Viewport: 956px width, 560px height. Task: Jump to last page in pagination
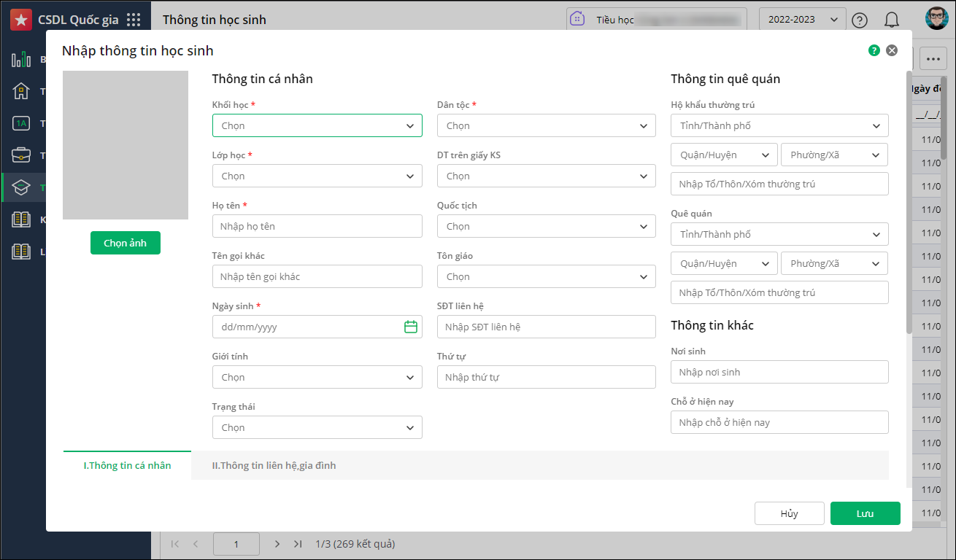[298, 544]
